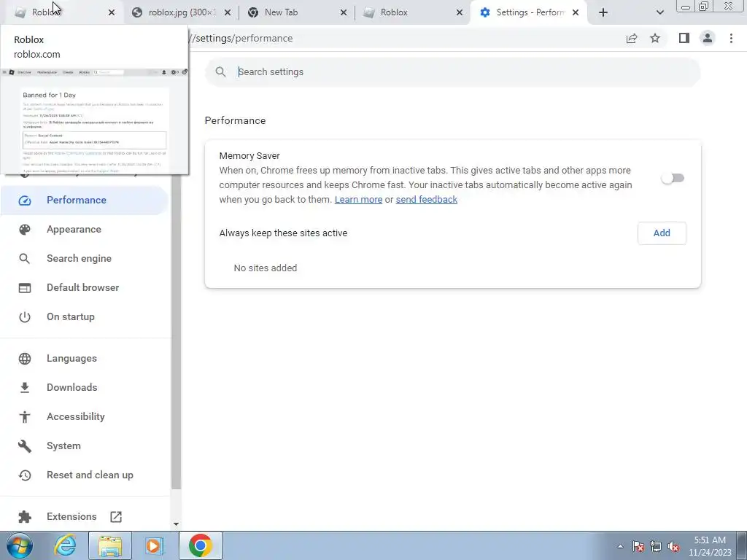The image size is (747, 560).
Task: Click the Roblox tab preview thumbnail
Action: click(94, 121)
